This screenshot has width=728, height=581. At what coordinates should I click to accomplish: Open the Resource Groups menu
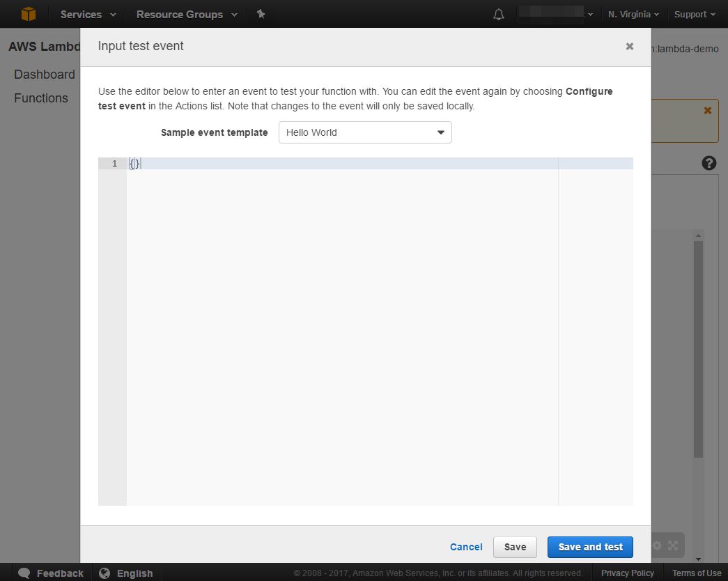[187, 15]
